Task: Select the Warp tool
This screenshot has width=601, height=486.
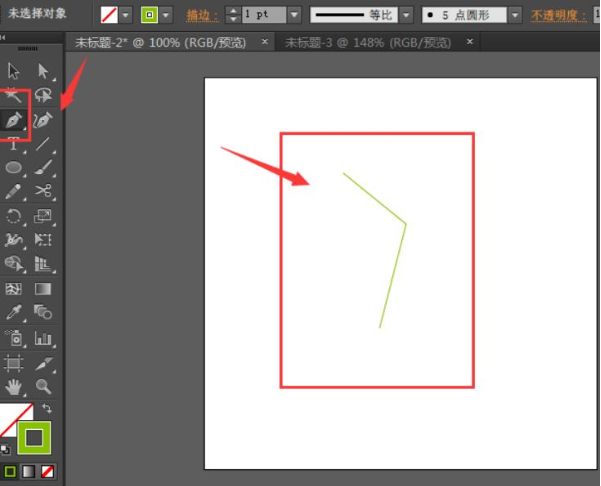Action: click(x=13, y=240)
